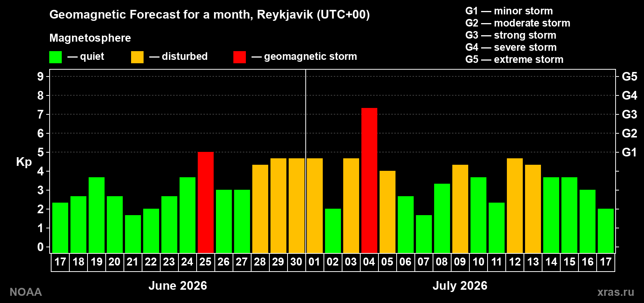Click the 'G4 — severe storm' legend line
This screenshot has height=303, width=644.
pyautogui.click(x=511, y=47)
